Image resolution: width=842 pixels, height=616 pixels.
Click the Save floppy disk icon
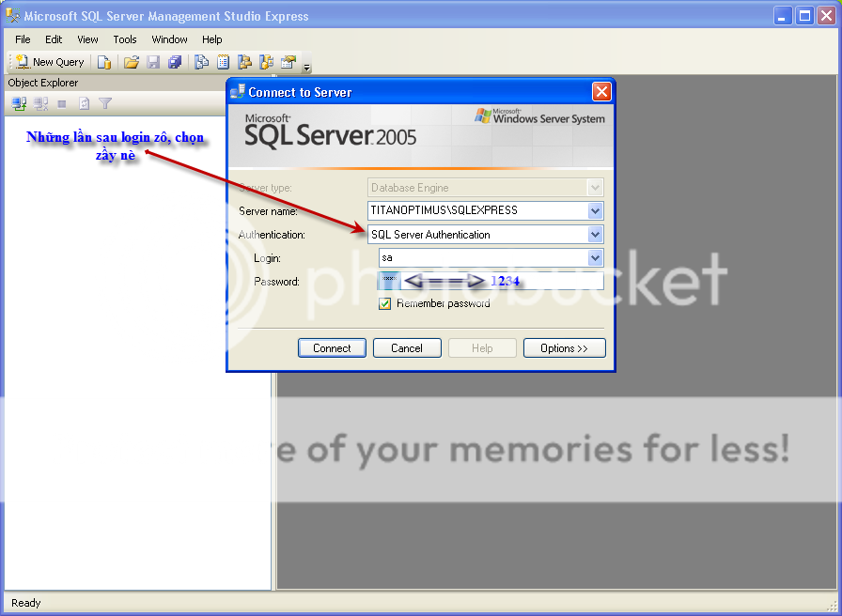pyautogui.click(x=153, y=62)
